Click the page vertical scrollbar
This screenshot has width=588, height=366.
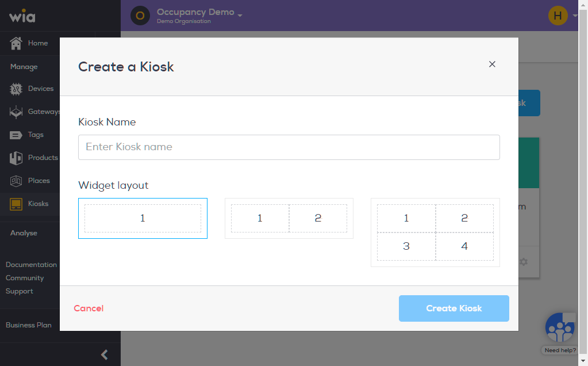click(x=583, y=182)
